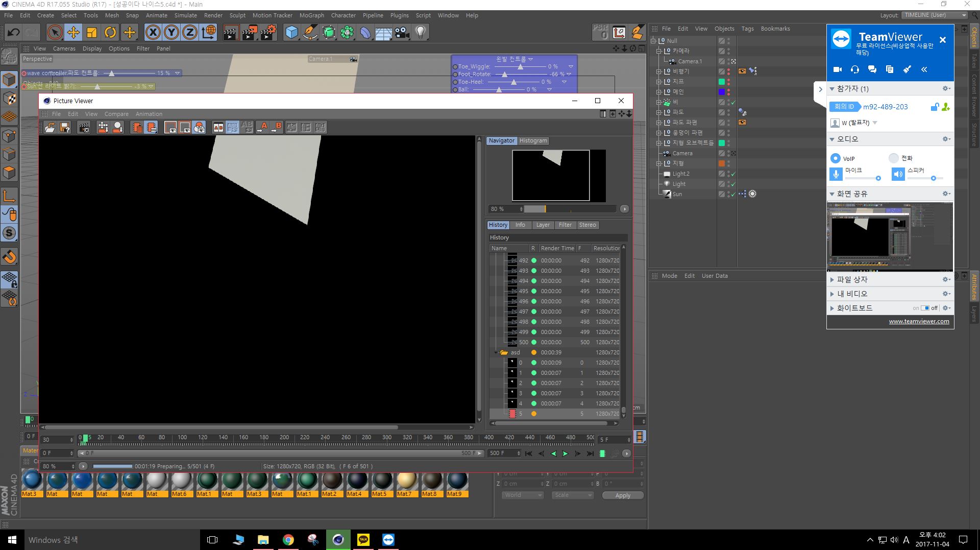Open TeamViewer chat icon
Screen dimensions: 980x550
872,69
